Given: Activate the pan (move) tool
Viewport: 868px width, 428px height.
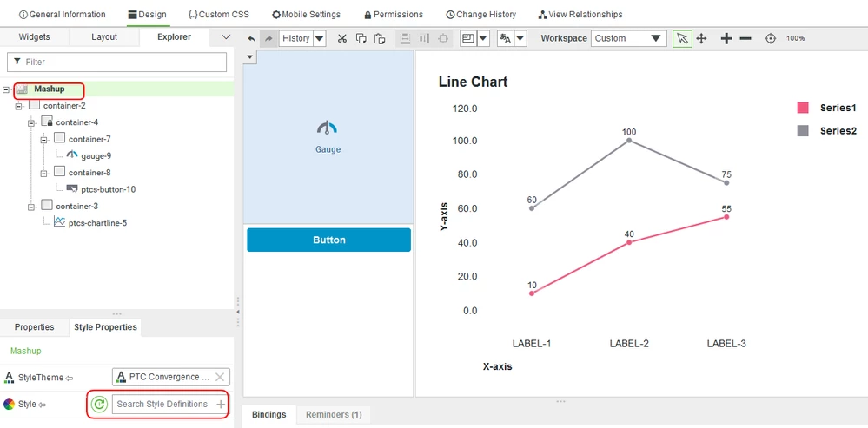Looking at the screenshot, I should pos(701,39).
